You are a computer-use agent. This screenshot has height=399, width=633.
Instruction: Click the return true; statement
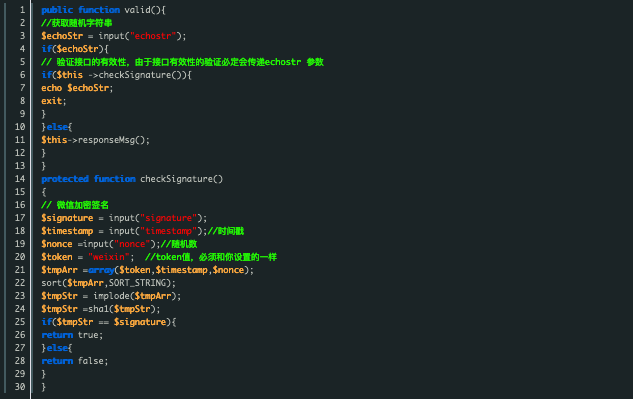pyautogui.click(x=72, y=335)
